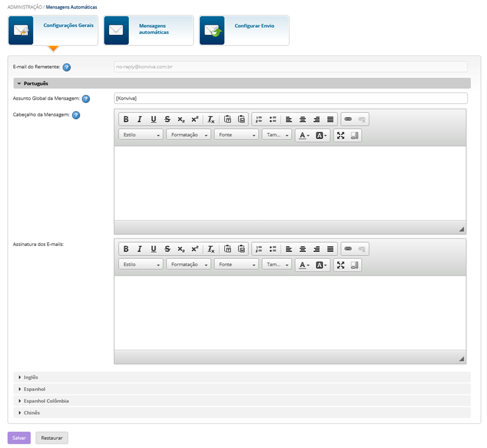
Task: Click the link icon in the header editor
Action: [x=348, y=120]
